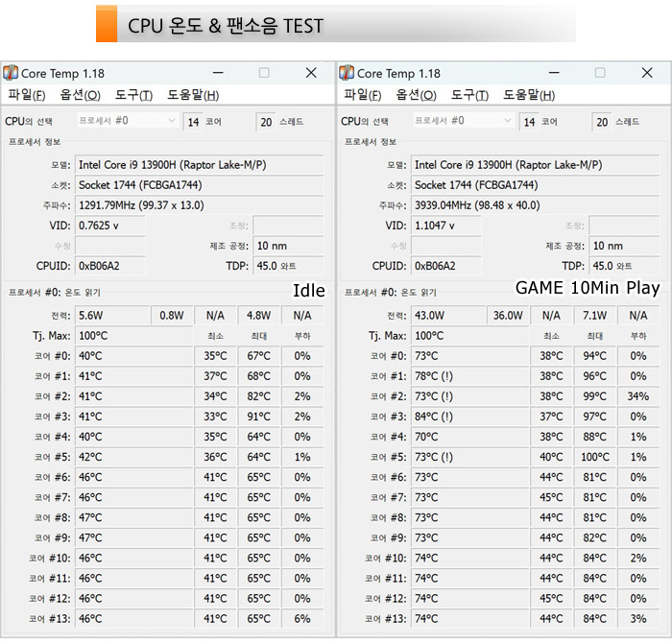This screenshot has height=644, width=672.
Task: Close the GAME Core Temp window
Action: click(x=647, y=73)
